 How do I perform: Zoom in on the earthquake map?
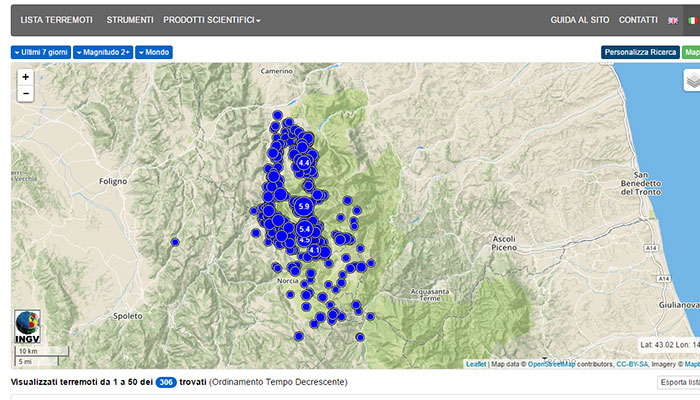click(x=25, y=76)
